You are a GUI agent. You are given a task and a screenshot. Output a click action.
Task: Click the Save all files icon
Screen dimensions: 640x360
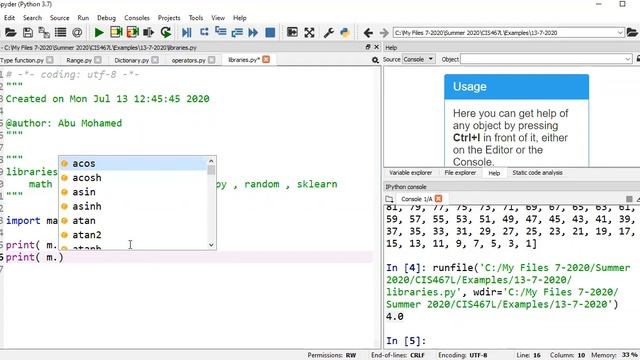tap(44, 33)
